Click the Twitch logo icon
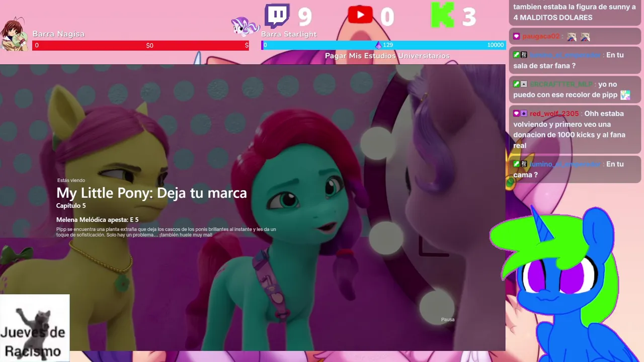Image resolution: width=644 pixels, height=362 pixels. pos(277,16)
